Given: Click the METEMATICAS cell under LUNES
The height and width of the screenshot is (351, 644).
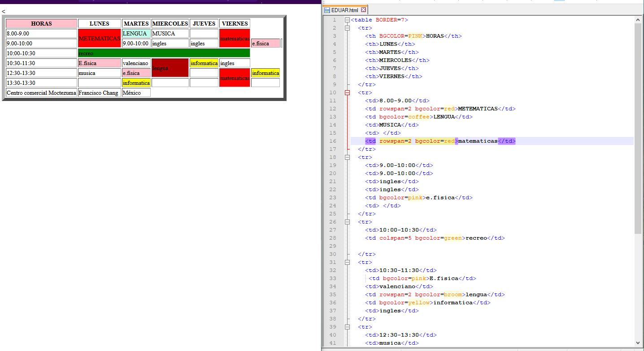Looking at the screenshot, I should (100, 39).
